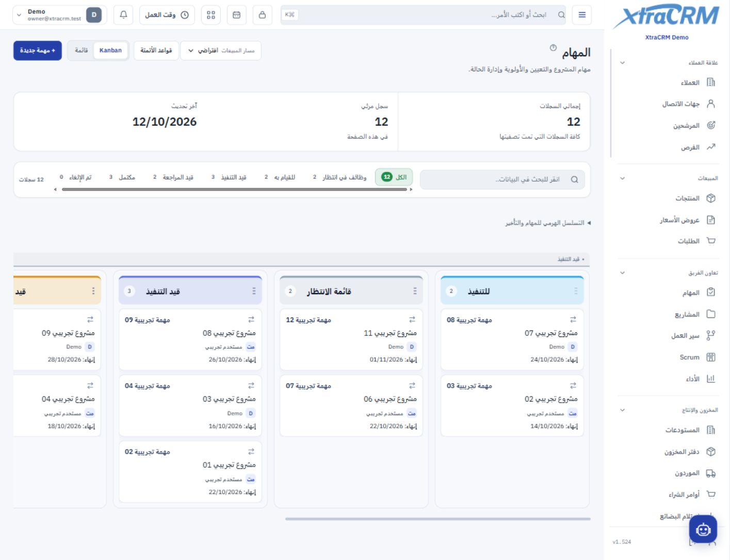This screenshot has height=560, width=730.
Task: Select قيد المراجعة filter tab
Action: (173, 177)
